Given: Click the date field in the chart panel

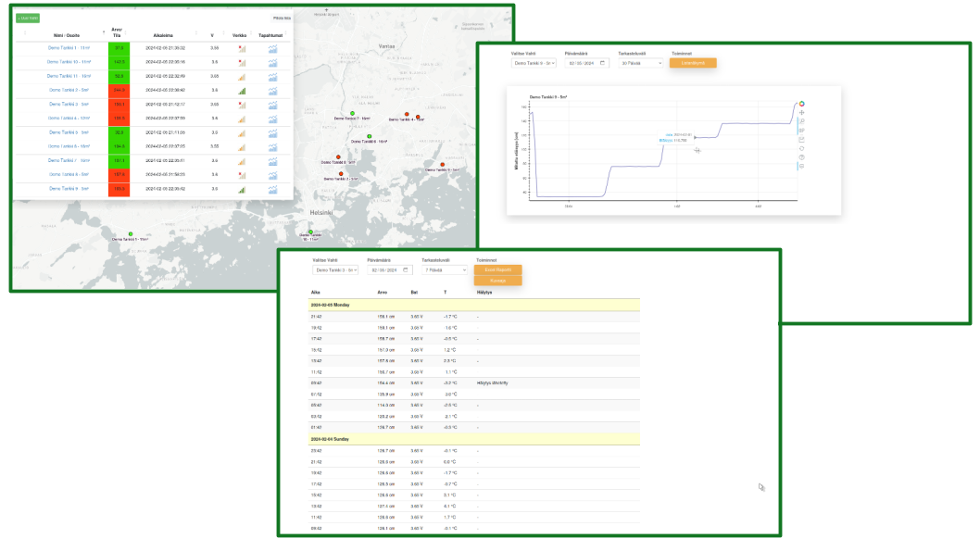Looking at the screenshot, I should [x=587, y=63].
